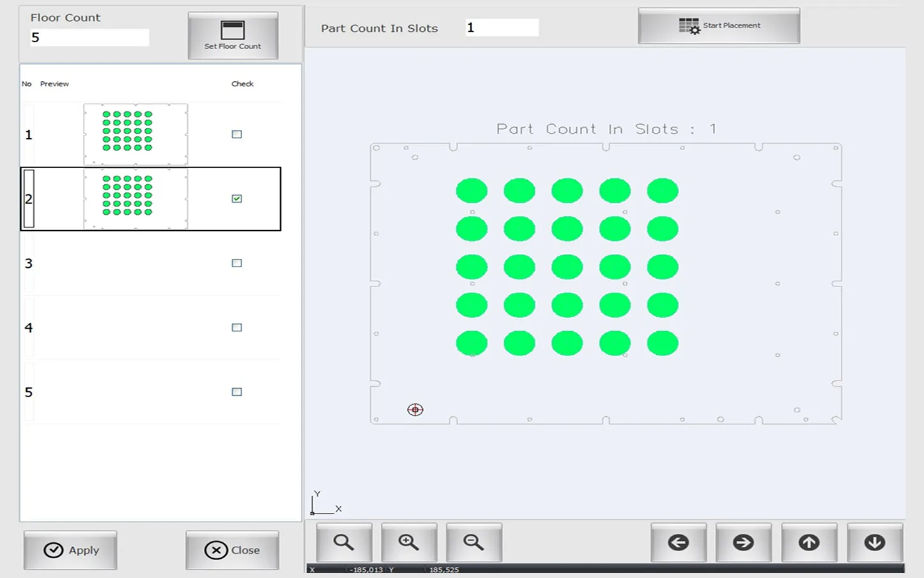Click Apply to confirm settings
This screenshot has height=578, width=924.
[x=70, y=550]
